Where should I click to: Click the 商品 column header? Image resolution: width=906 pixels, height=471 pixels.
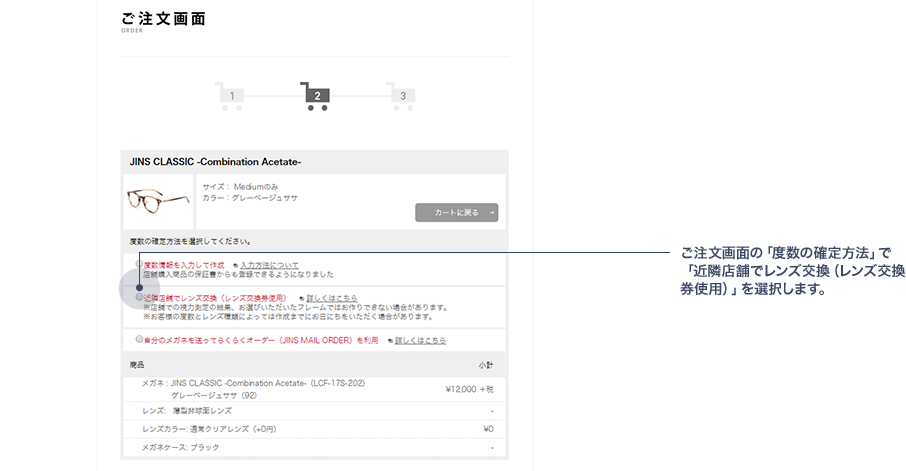click(x=137, y=365)
